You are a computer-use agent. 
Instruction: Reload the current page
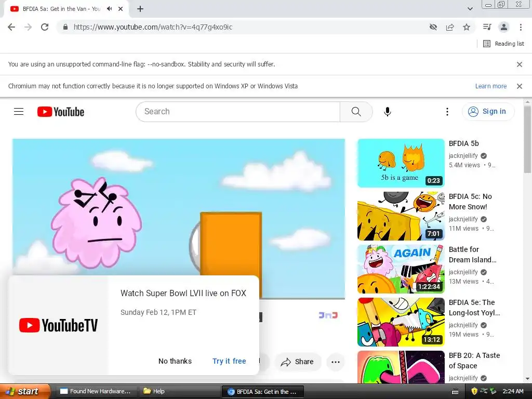[x=45, y=27]
